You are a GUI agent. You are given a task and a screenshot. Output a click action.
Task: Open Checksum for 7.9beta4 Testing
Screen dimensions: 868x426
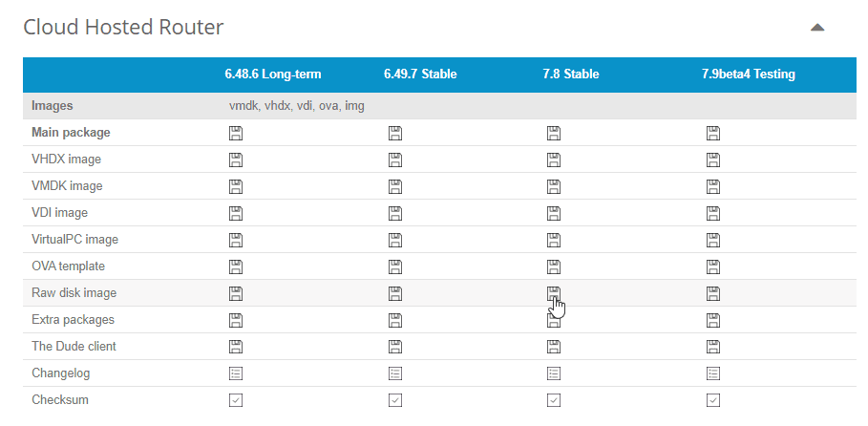(x=713, y=400)
